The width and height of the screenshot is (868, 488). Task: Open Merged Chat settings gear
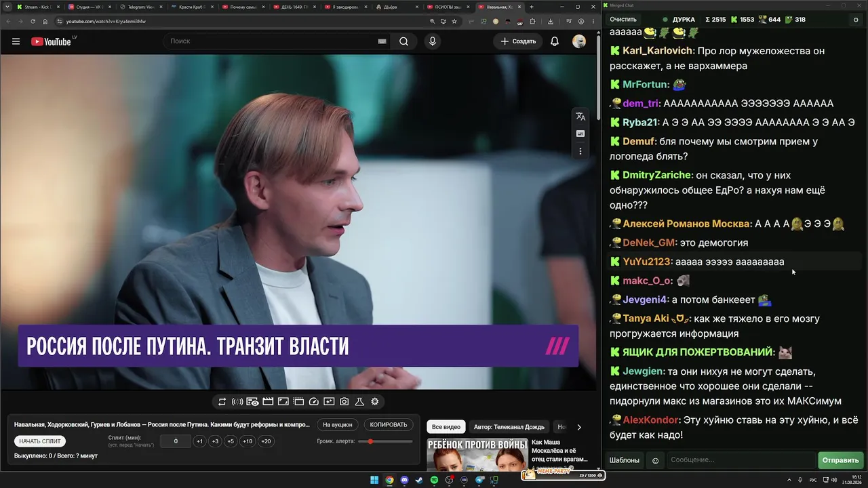pos(856,20)
